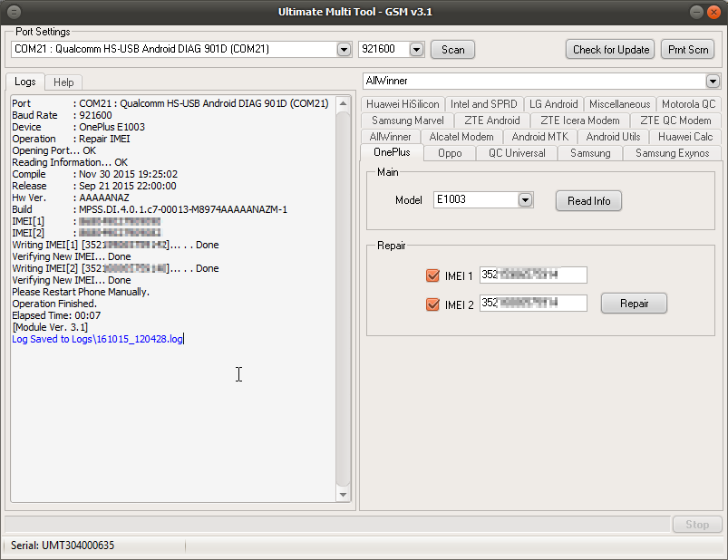Select the Motorola QC tab
Image resolution: width=728 pixels, height=560 pixels.
pos(688,104)
